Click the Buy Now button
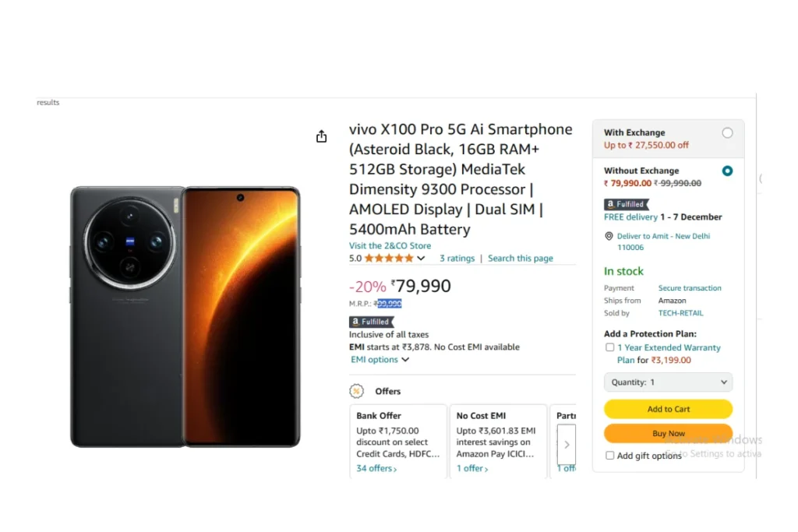798x532 pixels. [668, 433]
